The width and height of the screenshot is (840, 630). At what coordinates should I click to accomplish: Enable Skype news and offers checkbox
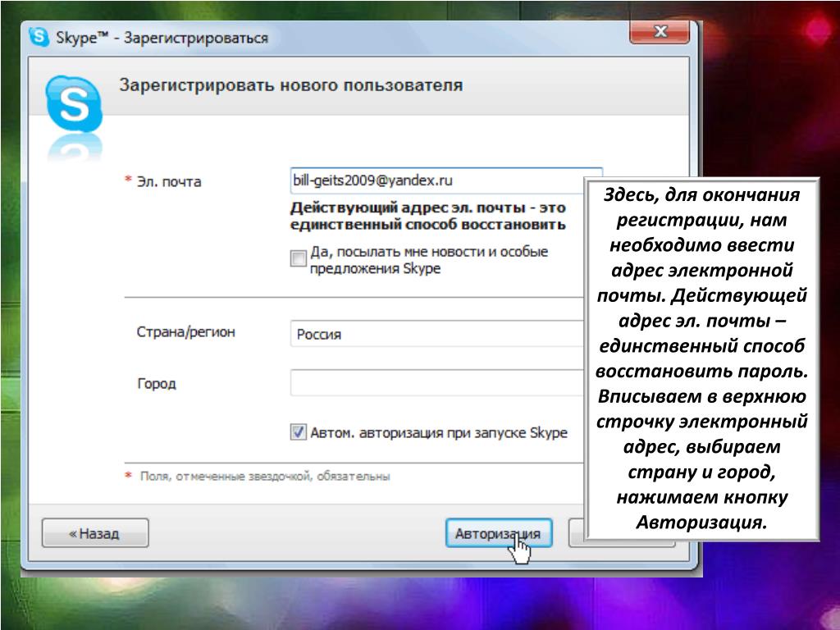298,258
